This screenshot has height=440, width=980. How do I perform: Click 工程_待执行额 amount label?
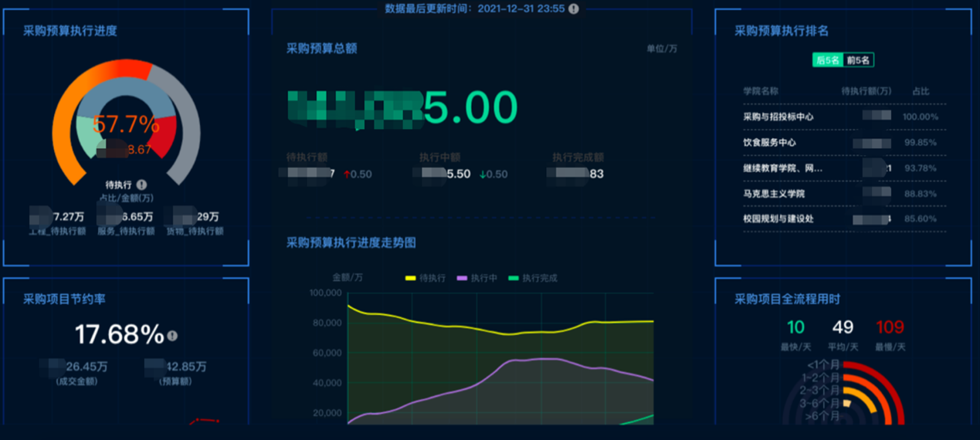(57, 231)
